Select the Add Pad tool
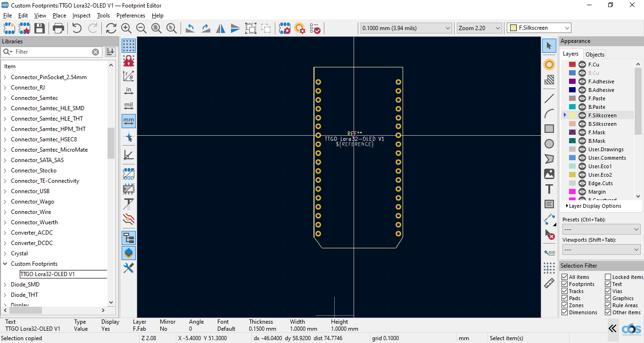 pyautogui.click(x=549, y=65)
